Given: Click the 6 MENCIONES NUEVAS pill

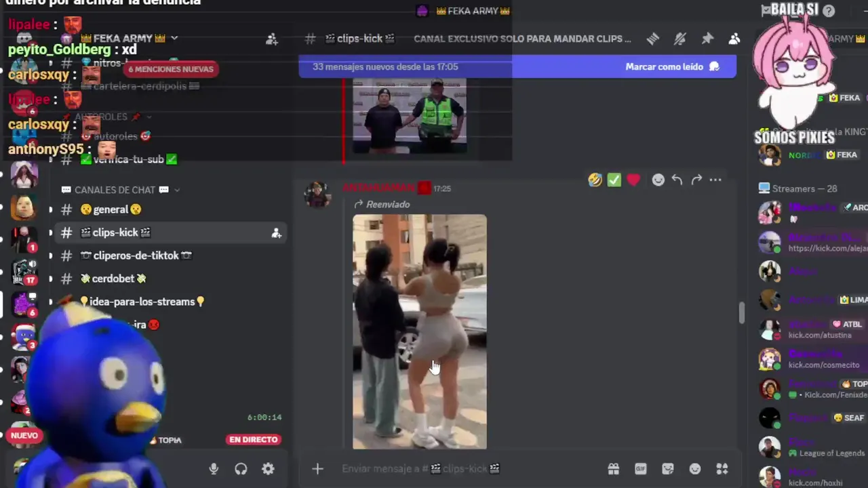Looking at the screenshot, I should click(171, 69).
